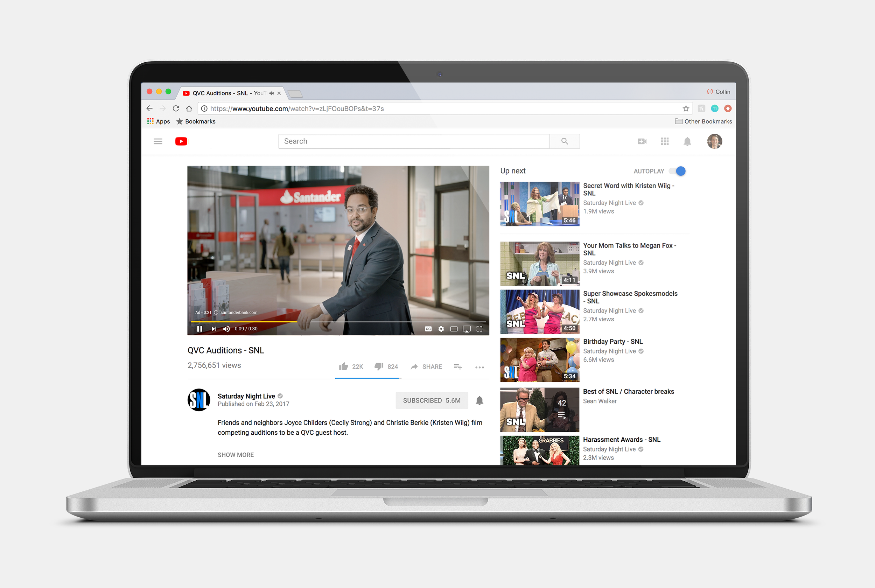Click the browser forward arrow
Image resolution: width=875 pixels, height=588 pixels.
[x=162, y=108]
